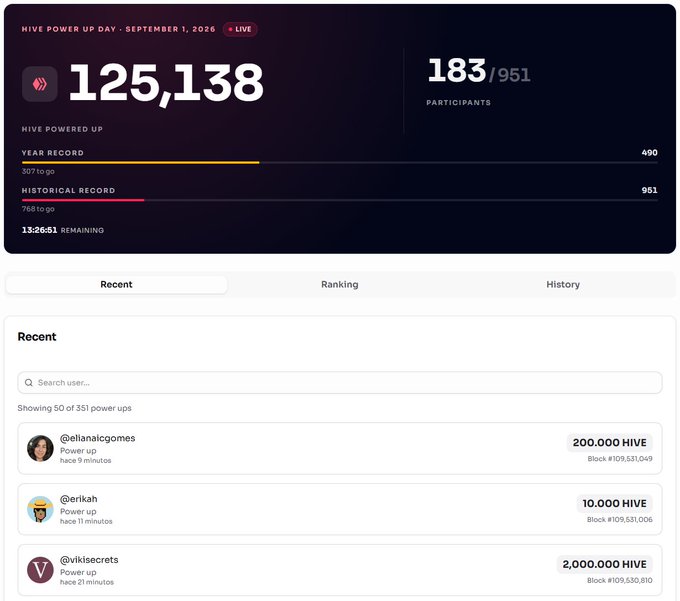Open Block #109,530,810 link
This screenshot has height=601, width=680.
coord(620,580)
